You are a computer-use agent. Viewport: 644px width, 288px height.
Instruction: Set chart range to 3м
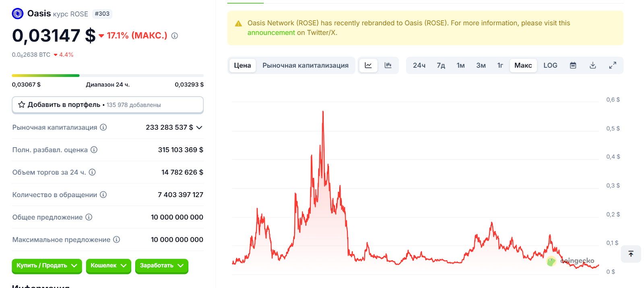coord(481,65)
